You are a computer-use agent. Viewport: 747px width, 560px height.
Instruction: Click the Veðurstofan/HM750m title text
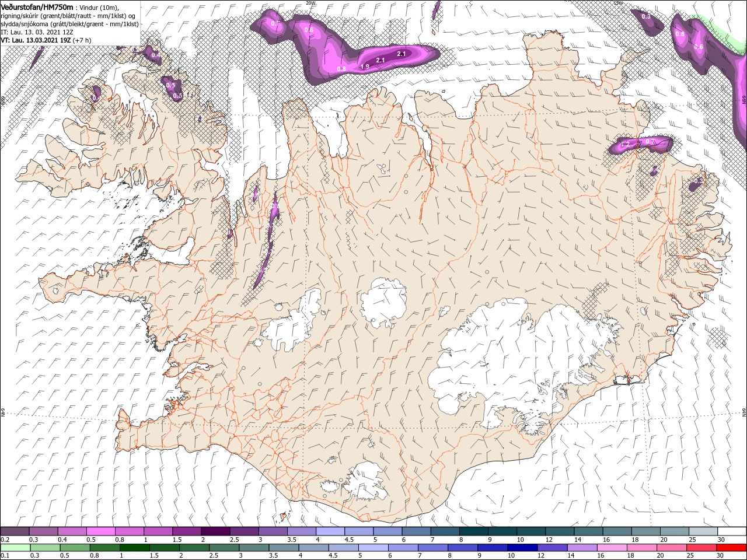(x=37, y=6)
